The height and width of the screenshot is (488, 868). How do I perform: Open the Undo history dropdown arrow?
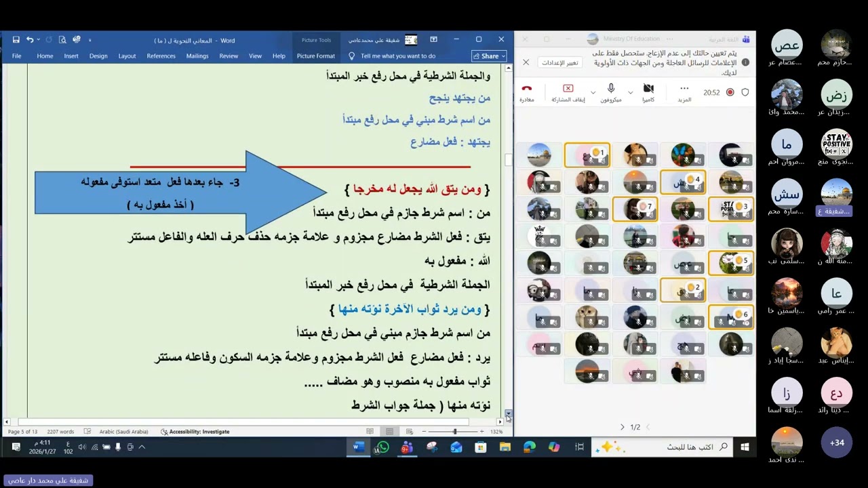38,40
